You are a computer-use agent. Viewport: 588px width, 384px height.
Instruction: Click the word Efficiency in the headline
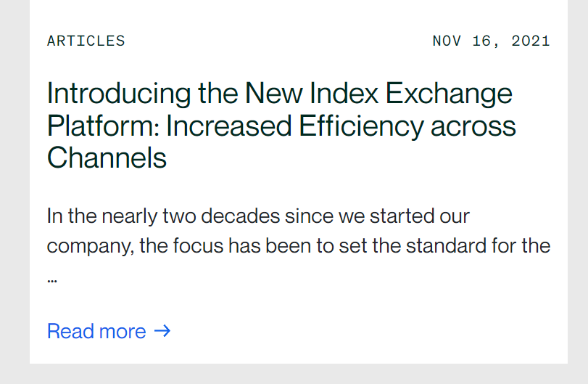coord(361,126)
